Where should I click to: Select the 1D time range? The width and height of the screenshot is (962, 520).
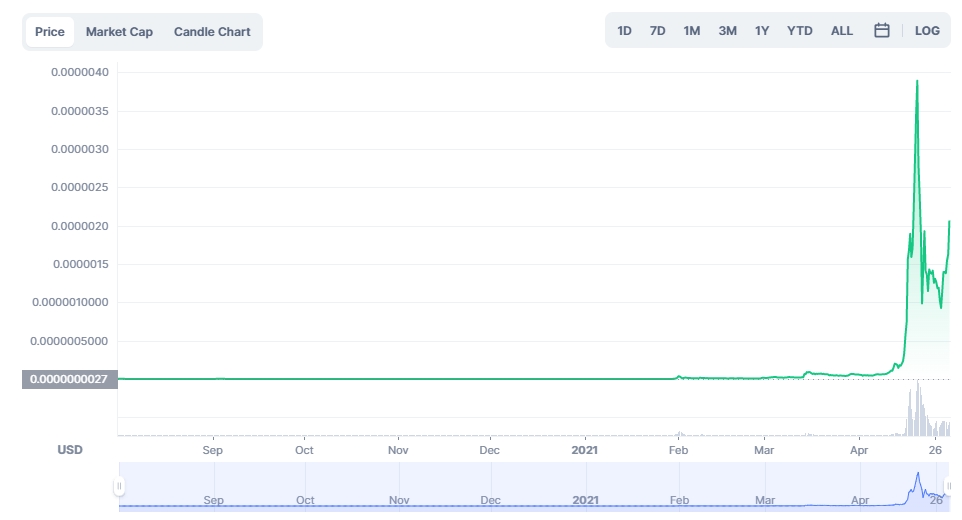coord(624,31)
